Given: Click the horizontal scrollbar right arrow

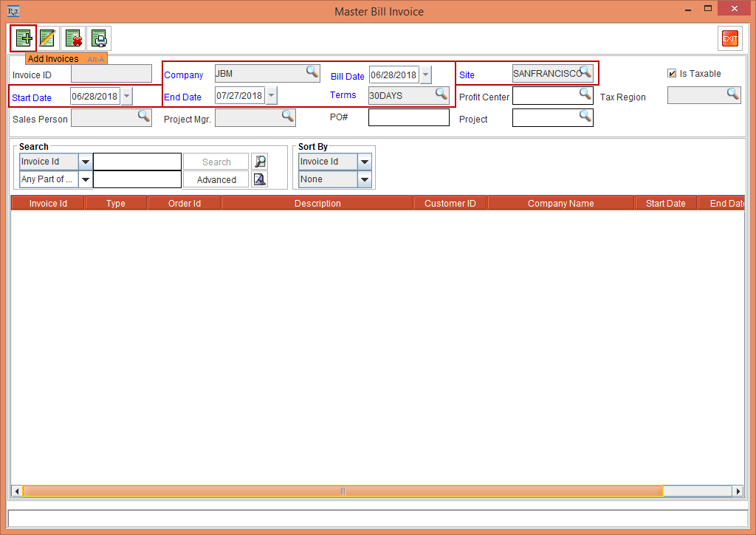Looking at the screenshot, I should tap(736, 491).
